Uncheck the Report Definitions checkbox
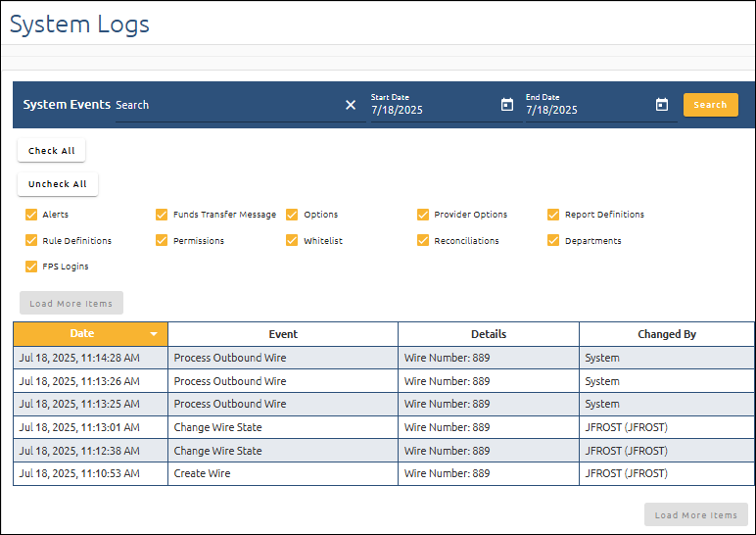756x535 pixels. [553, 215]
